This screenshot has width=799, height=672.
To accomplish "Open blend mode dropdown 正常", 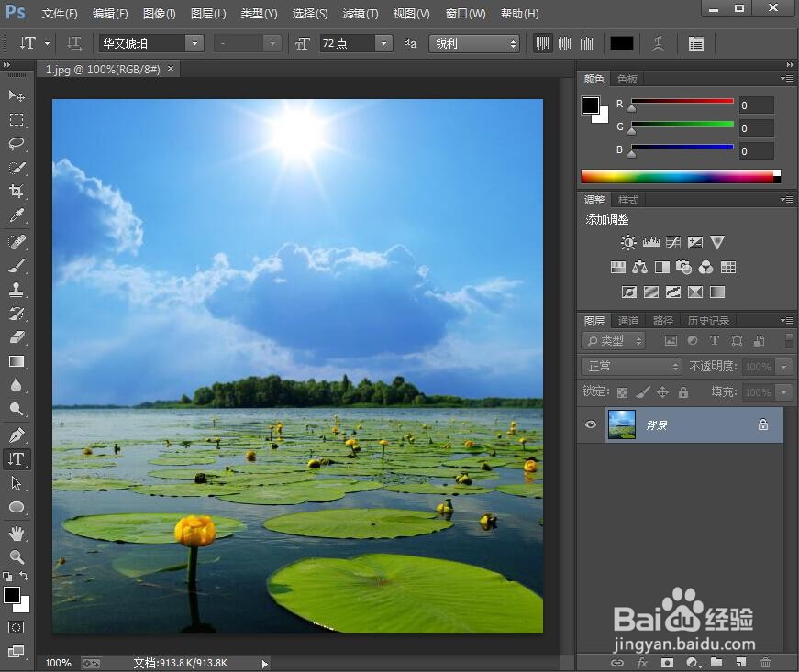I will [631, 366].
